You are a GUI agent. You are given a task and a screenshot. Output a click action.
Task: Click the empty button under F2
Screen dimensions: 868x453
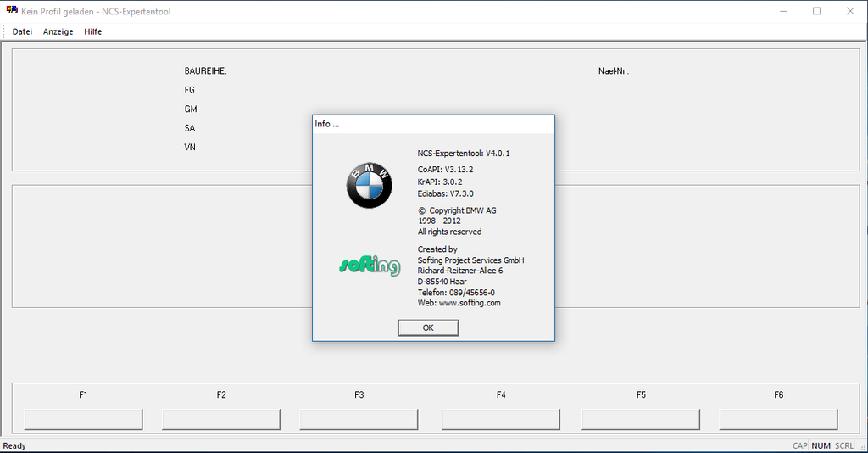[x=221, y=420]
